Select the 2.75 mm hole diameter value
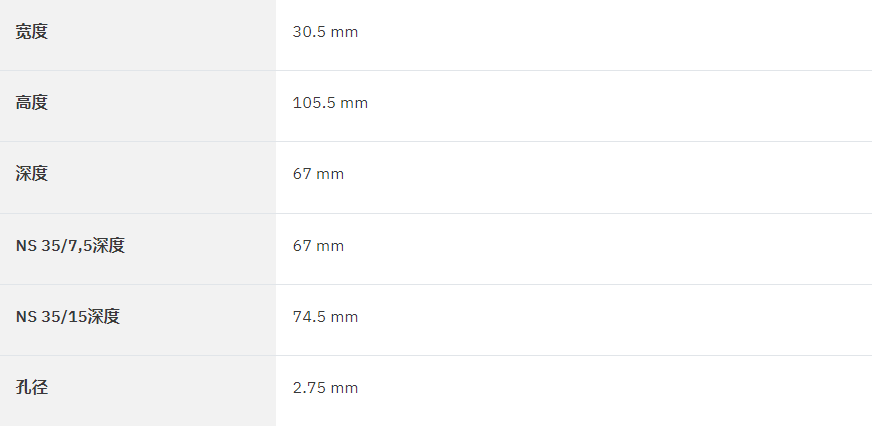This screenshot has height=426, width=872. tap(325, 388)
